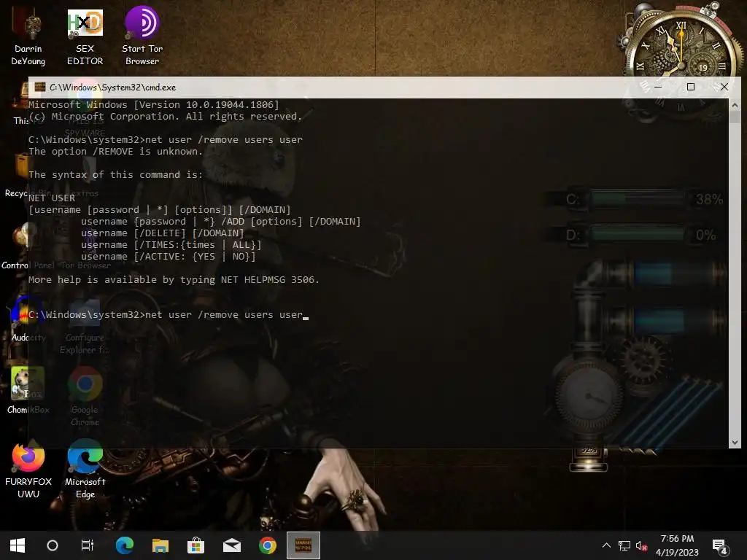Image resolution: width=747 pixels, height=560 pixels.
Task: Click the current command prompt input line
Action: 168,315
